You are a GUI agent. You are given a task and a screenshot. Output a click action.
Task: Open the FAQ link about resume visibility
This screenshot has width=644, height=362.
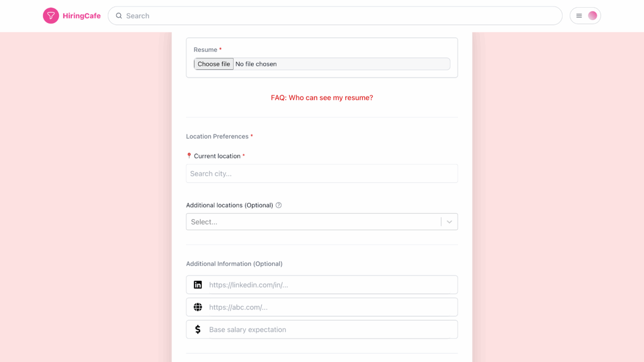pyautogui.click(x=322, y=98)
